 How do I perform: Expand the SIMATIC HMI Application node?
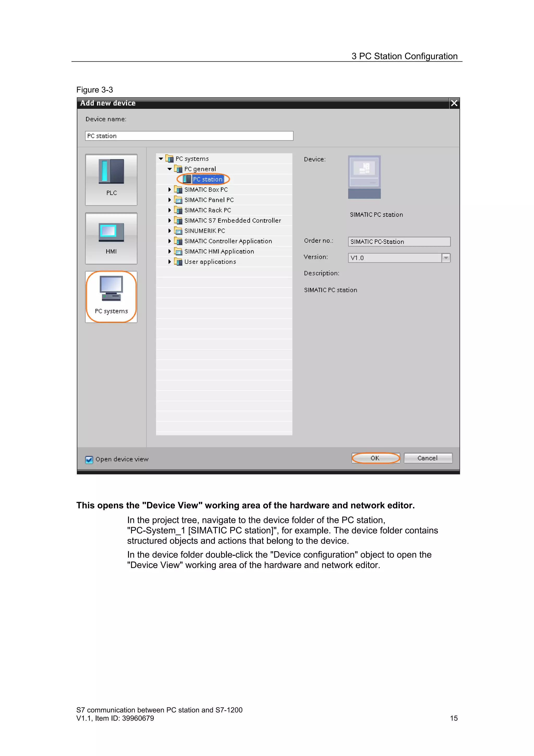coord(169,252)
